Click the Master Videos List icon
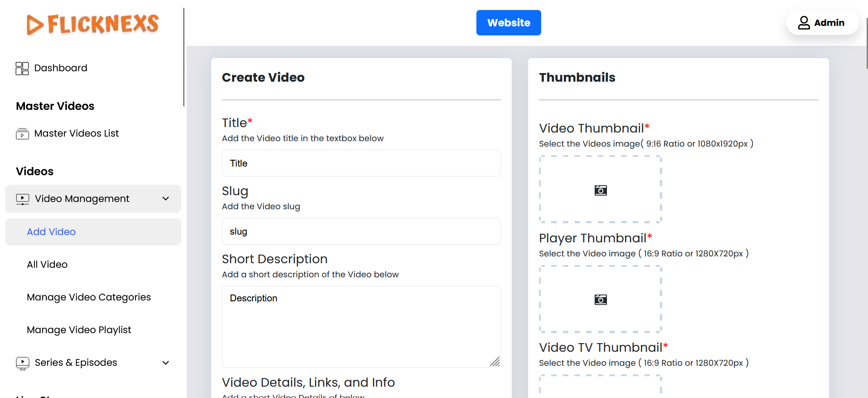 point(22,134)
